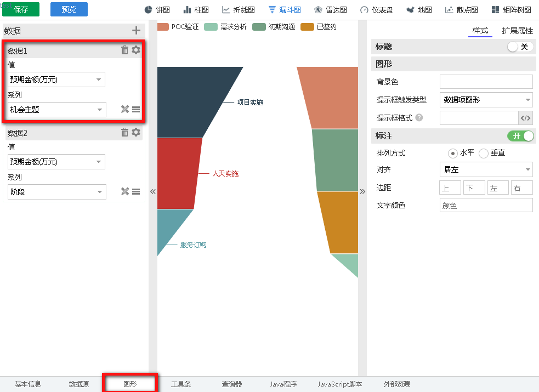Switch to the 样式 tab

[480, 31]
